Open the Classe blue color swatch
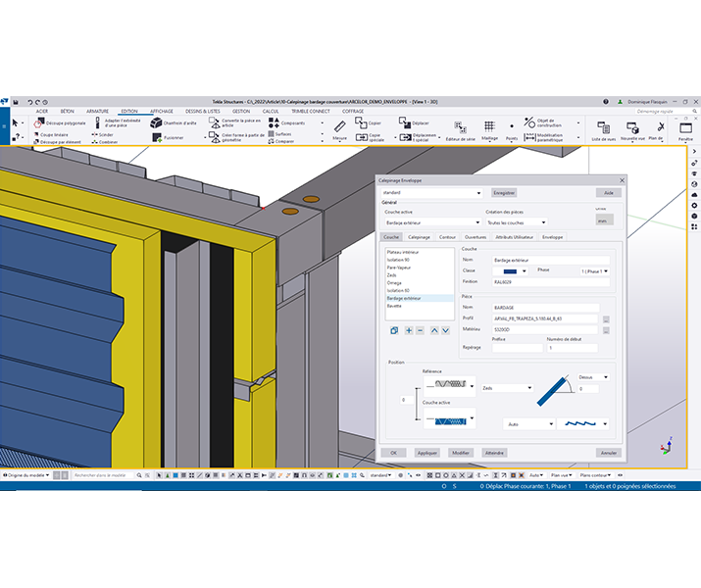This screenshot has height=588, width=701. point(511,270)
